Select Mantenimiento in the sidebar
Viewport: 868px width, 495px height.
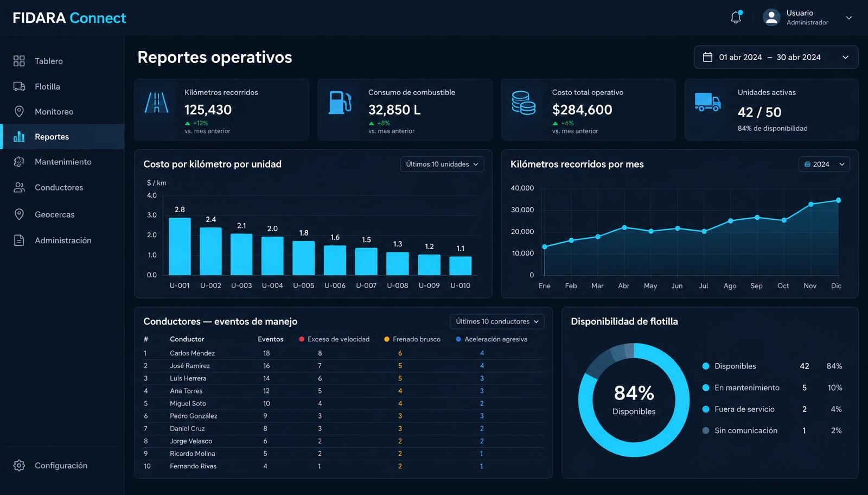[63, 162]
